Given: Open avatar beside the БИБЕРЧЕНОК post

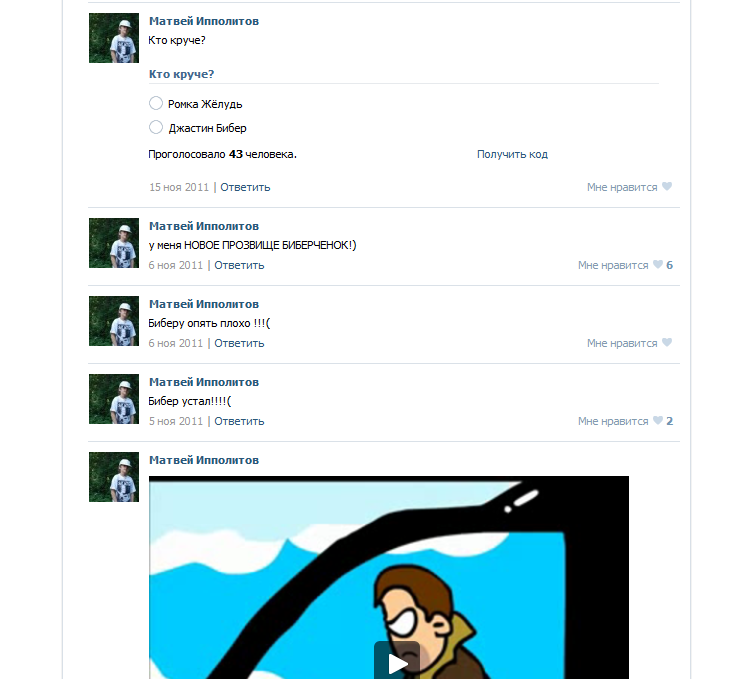Looking at the screenshot, I should [x=114, y=243].
